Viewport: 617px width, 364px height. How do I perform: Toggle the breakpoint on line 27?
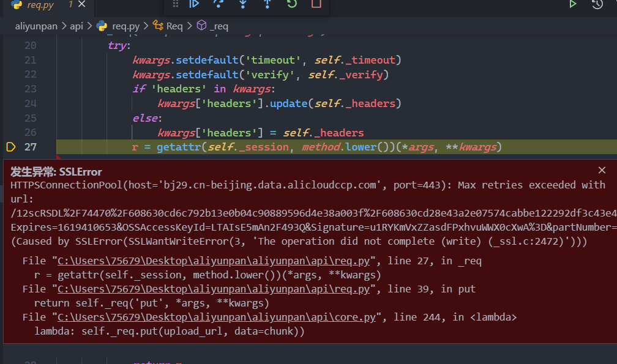click(10, 147)
